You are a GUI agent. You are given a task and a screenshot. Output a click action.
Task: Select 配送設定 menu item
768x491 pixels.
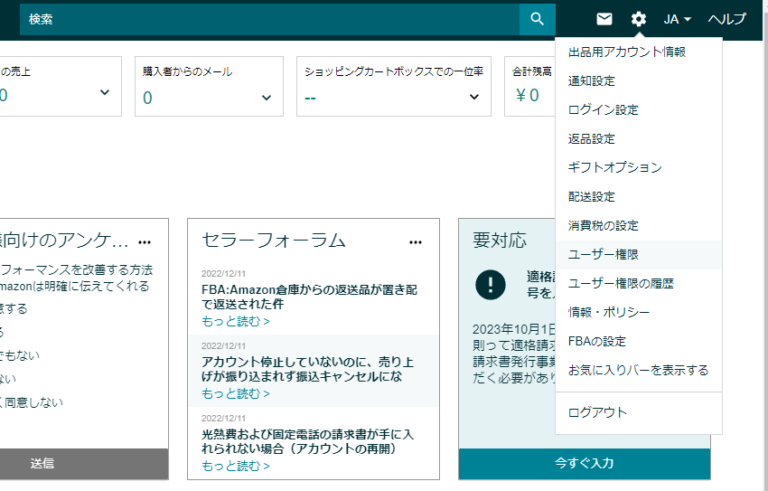coord(639,196)
